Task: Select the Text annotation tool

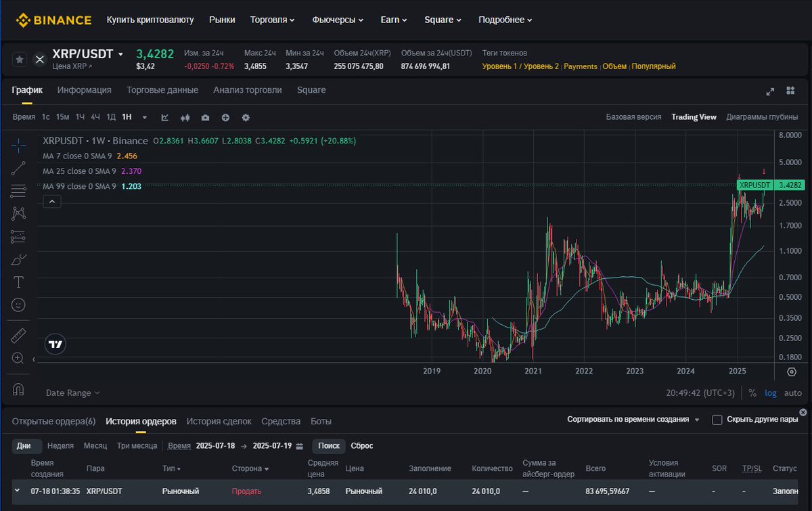Action: pyautogui.click(x=18, y=282)
